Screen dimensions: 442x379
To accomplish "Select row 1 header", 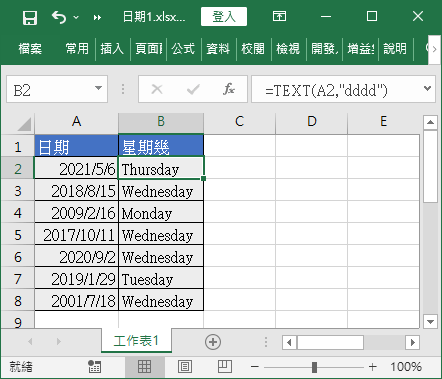I will 18,147.
